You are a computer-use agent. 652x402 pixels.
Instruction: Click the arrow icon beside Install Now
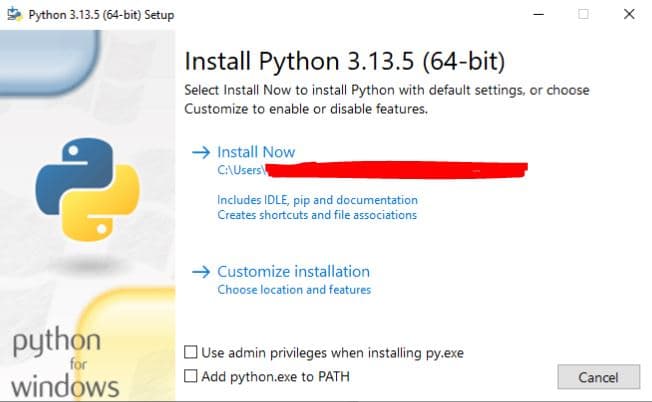coord(200,152)
